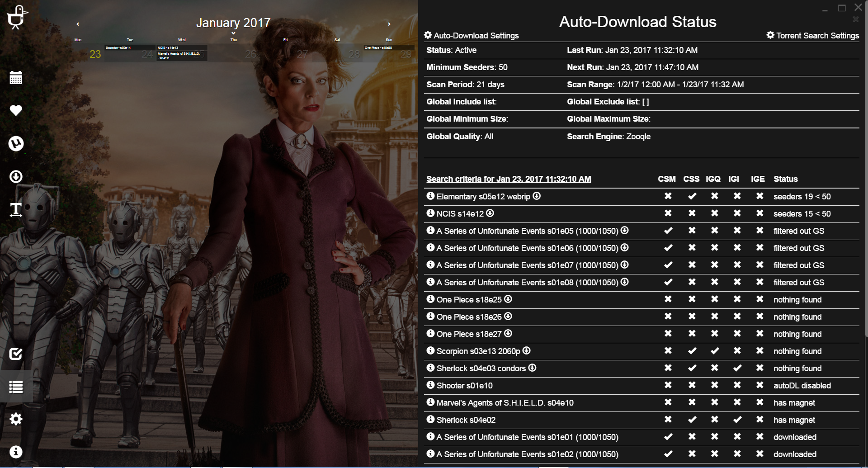Image resolution: width=868 pixels, height=468 pixels.
Task: Open the subtitles search (T icon)
Action: pyautogui.click(x=16, y=209)
